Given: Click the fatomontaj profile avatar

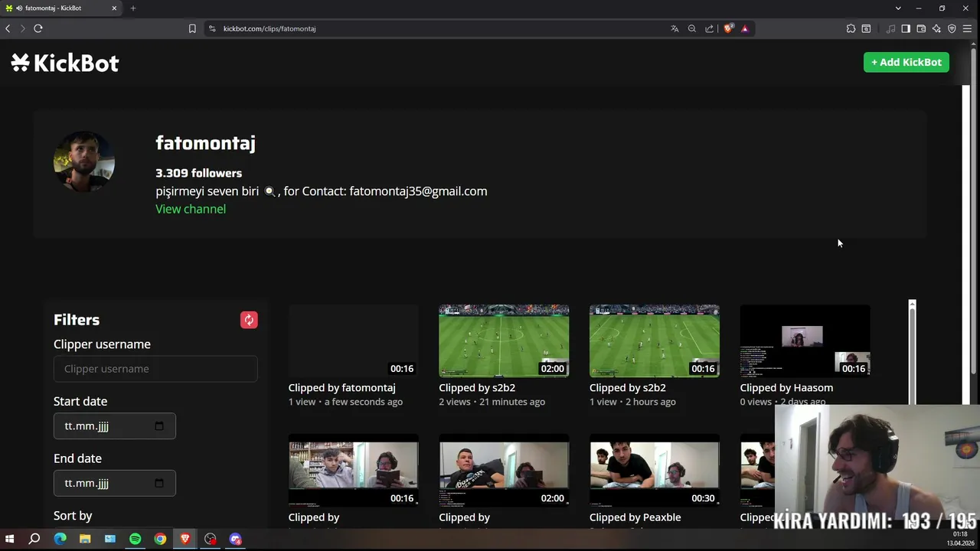Looking at the screenshot, I should [x=84, y=161].
